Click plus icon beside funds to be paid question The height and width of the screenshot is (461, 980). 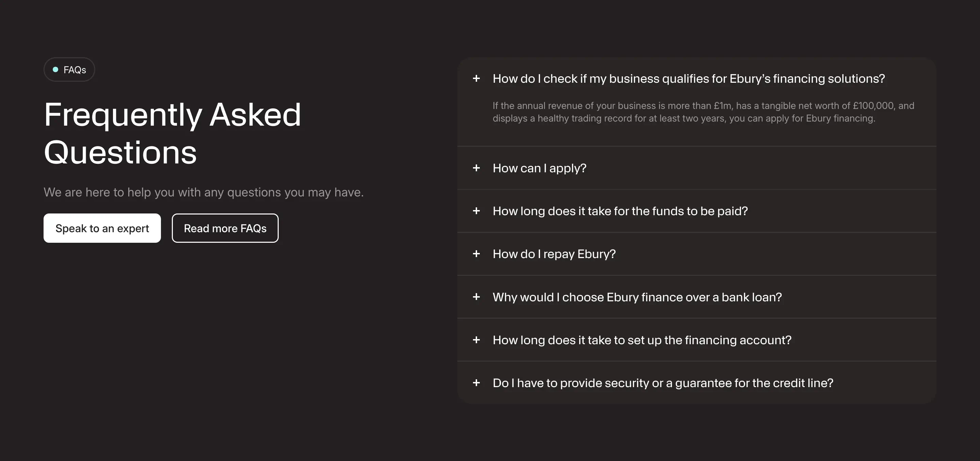tap(476, 211)
